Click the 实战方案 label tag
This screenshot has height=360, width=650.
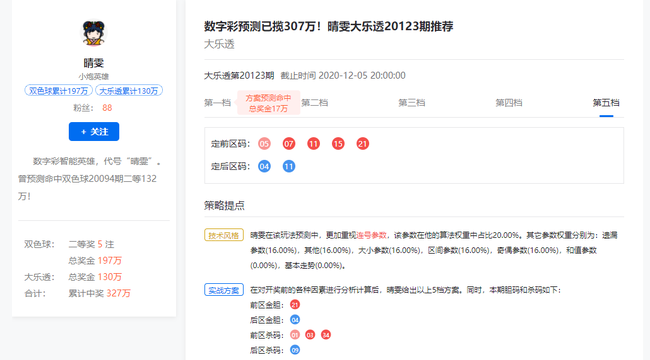click(x=224, y=290)
